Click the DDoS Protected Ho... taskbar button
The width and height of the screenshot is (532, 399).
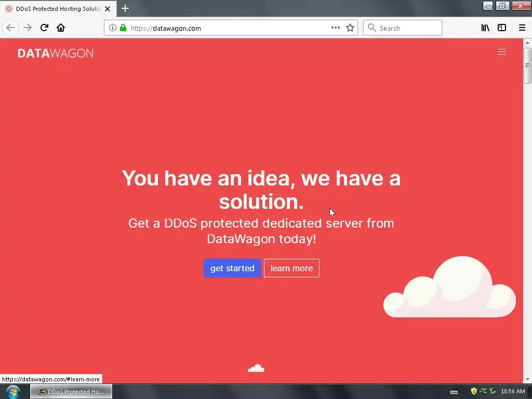pos(71,392)
